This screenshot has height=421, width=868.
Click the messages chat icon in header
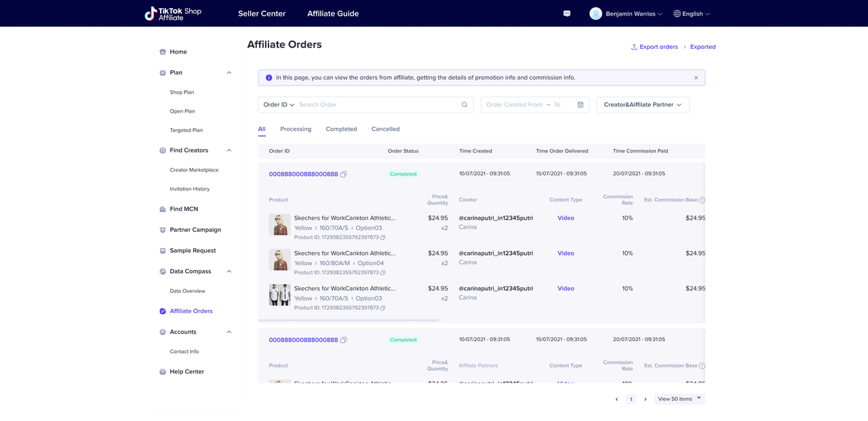click(567, 14)
